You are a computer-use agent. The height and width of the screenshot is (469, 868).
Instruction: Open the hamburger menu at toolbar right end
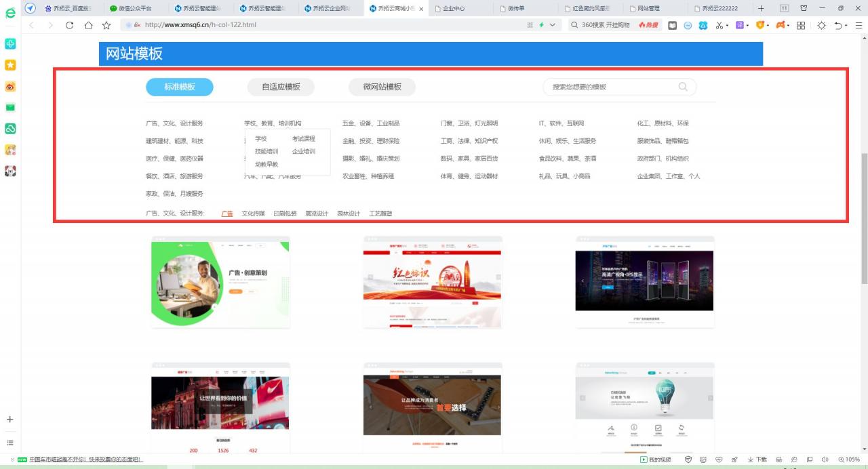click(x=859, y=25)
